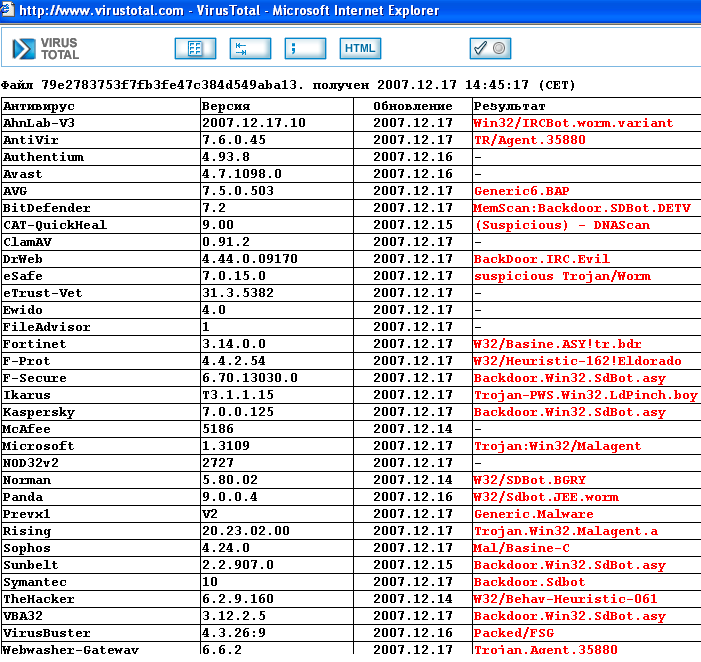This screenshot has height=662, width=701.
Task: Click the table grid view toolbar button
Action: [x=195, y=48]
